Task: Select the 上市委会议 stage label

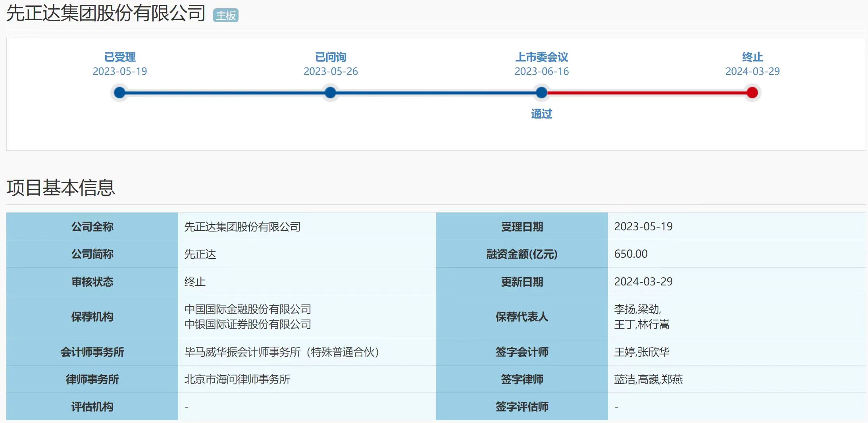Action: point(542,57)
